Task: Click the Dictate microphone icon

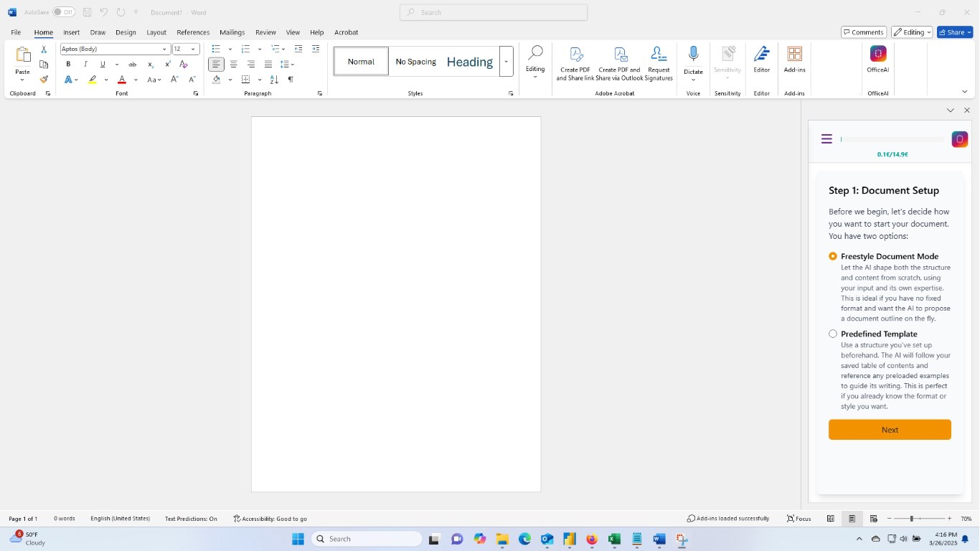Action: 693,55
